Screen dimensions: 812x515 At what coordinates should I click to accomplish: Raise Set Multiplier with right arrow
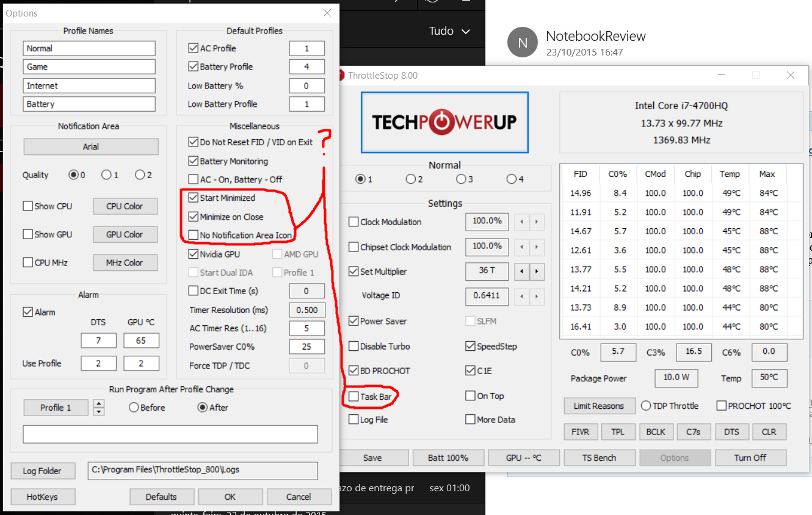(x=537, y=272)
